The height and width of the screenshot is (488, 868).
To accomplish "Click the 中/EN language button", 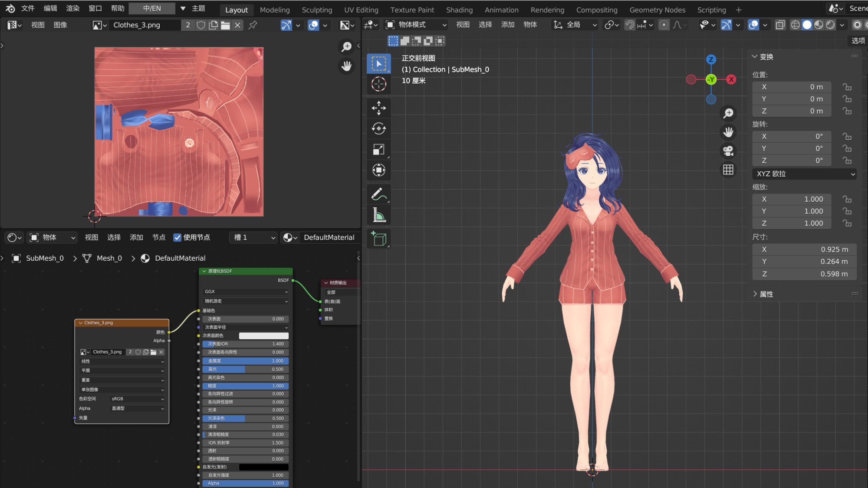I will [152, 8].
